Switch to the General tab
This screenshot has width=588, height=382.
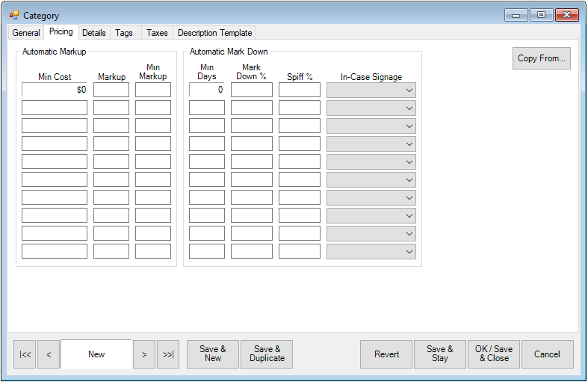pyautogui.click(x=26, y=33)
